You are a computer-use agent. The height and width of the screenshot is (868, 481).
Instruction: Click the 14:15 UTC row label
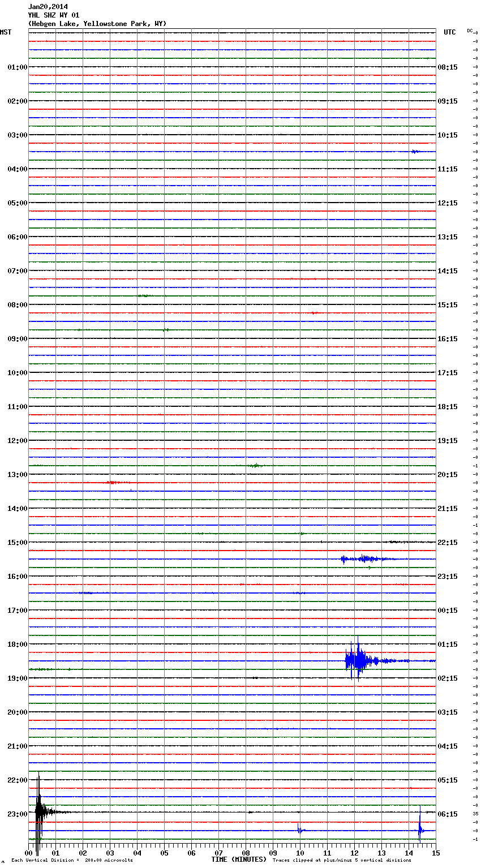[448, 271]
